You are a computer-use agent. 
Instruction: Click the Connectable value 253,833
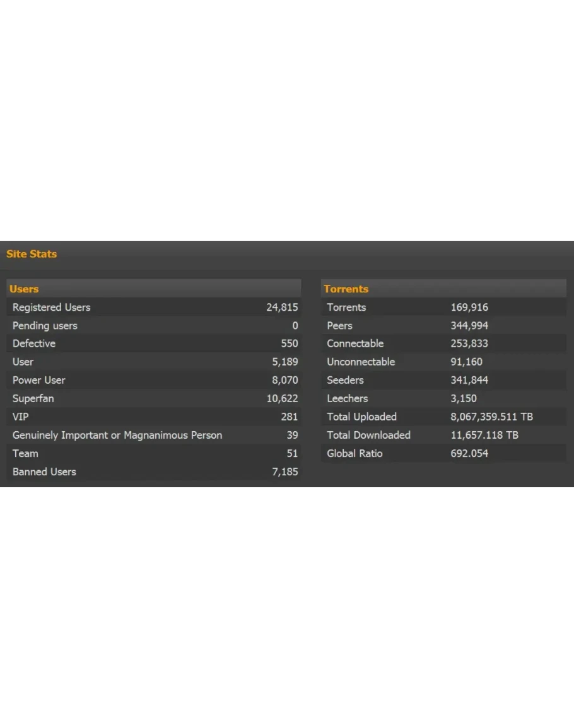469,344
